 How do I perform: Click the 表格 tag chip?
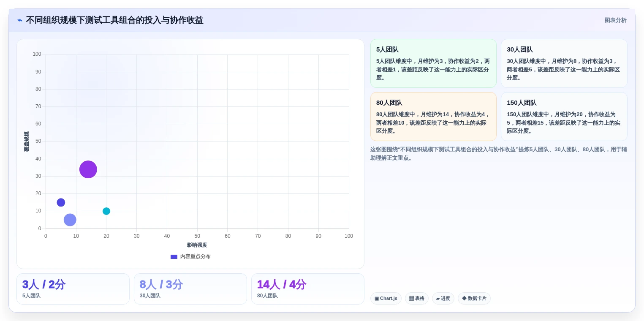pos(417,299)
